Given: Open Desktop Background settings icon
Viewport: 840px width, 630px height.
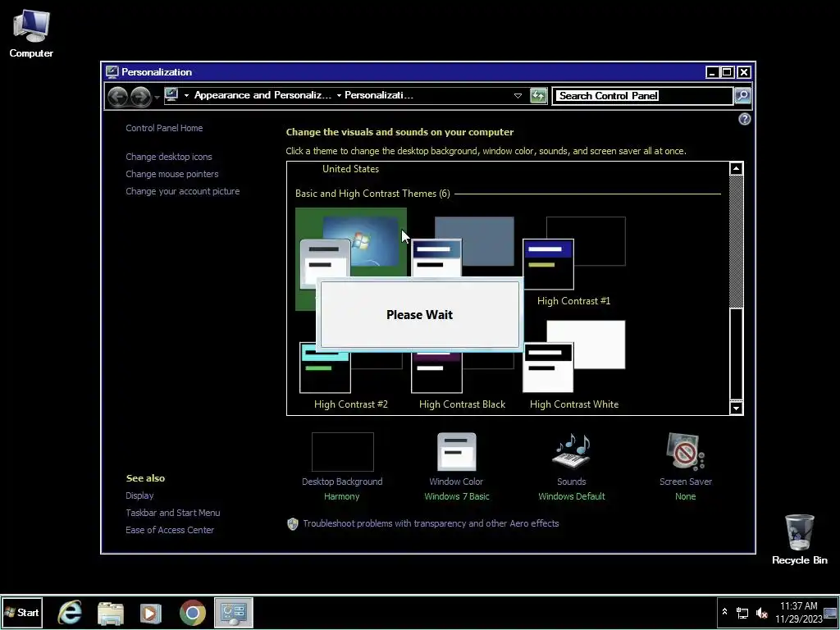Looking at the screenshot, I should 342,452.
